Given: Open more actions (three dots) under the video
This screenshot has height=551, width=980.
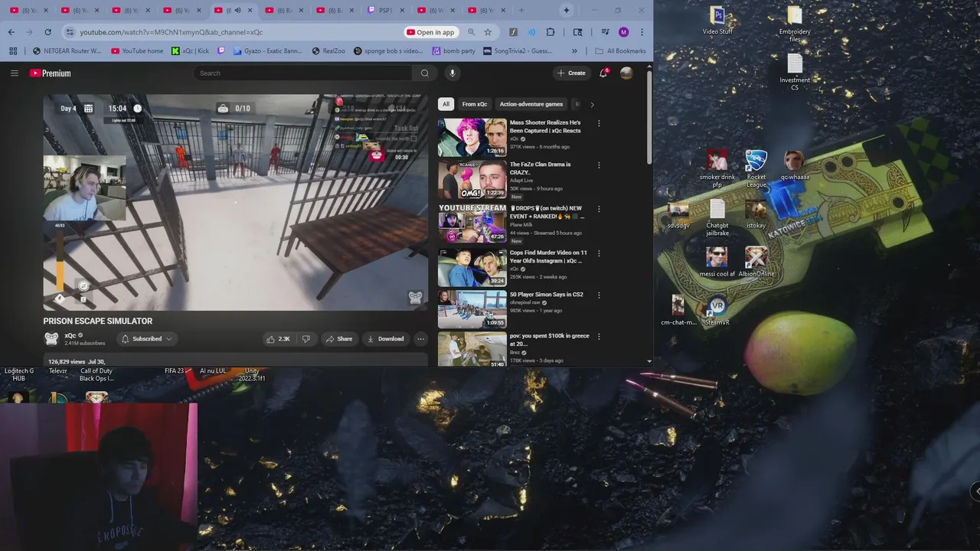Looking at the screenshot, I should pos(420,339).
